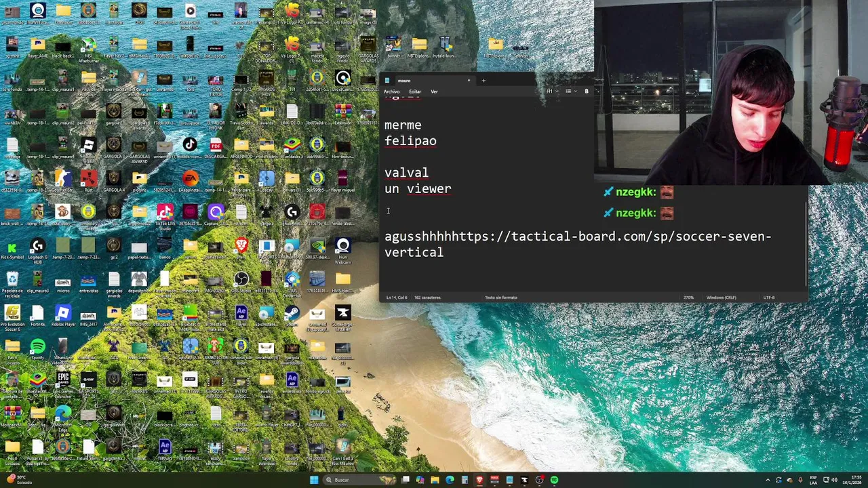Switch to Brave in the taskbar
The width and height of the screenshot is (868, 488).
point(479,480)
